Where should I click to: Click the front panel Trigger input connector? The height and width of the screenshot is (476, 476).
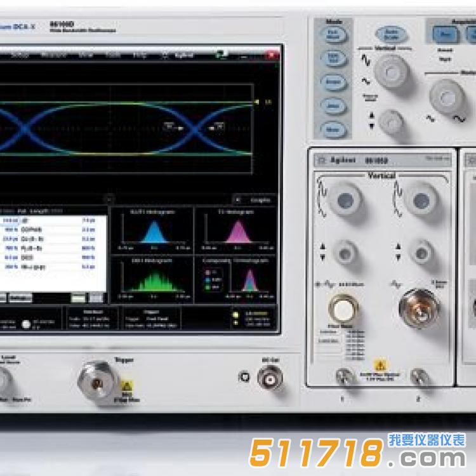pyautogui.click(x=97, y=383)
